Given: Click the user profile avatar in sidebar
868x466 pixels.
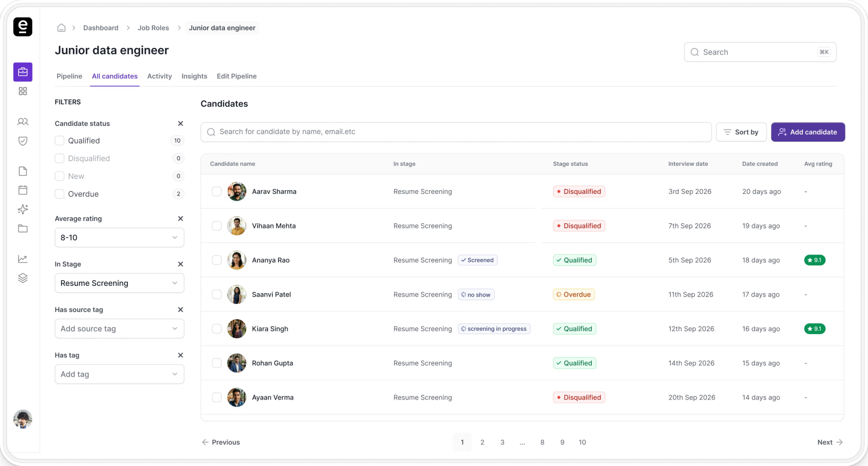Looking at the screenshot, I should coord(22,419).
